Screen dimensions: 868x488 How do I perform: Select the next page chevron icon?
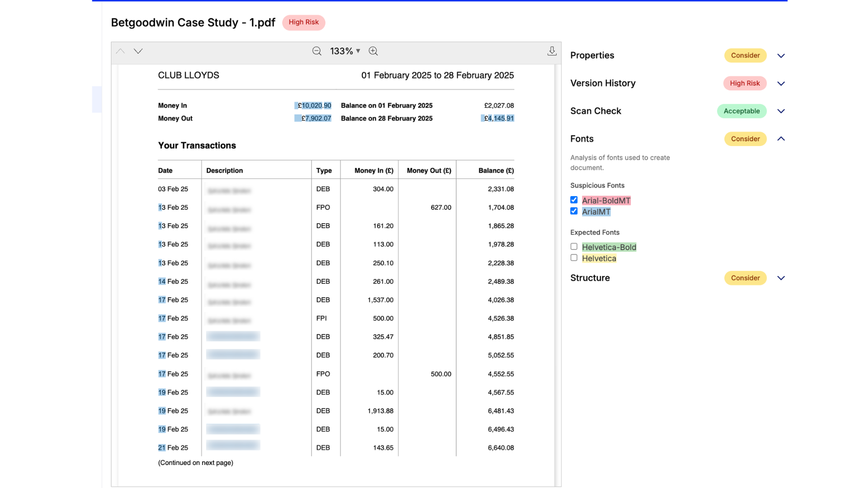pyautogui.click(x=138, y=51)
